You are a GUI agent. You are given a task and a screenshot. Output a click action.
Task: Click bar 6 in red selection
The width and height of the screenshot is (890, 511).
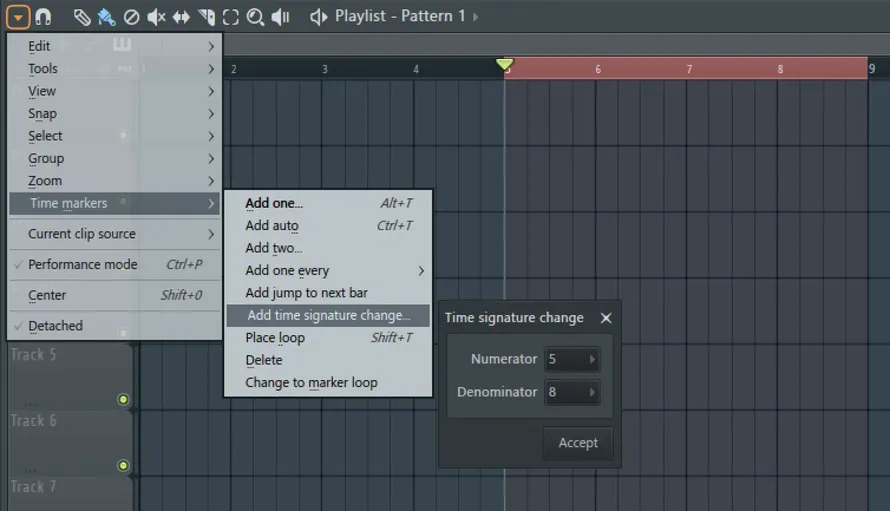(x=598, y=69)
